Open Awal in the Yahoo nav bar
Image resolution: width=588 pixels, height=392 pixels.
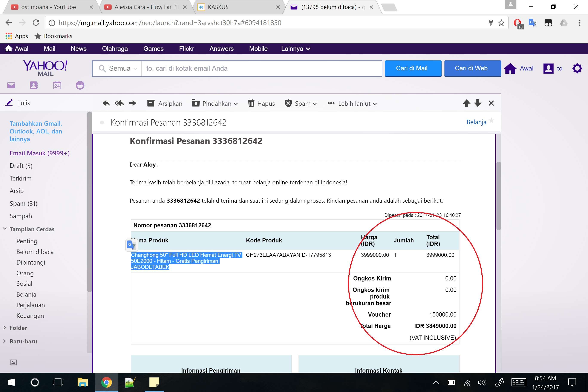(17, 49)
